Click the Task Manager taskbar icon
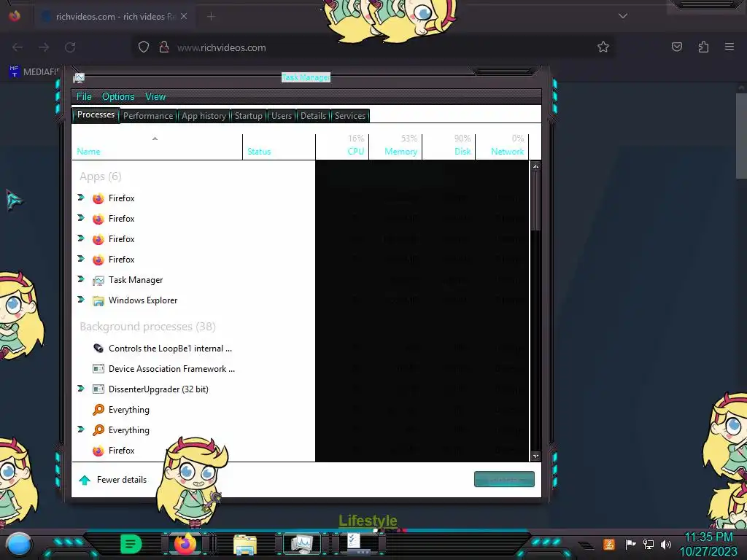This screenshot has width=747, height=560. coord(301,543)
